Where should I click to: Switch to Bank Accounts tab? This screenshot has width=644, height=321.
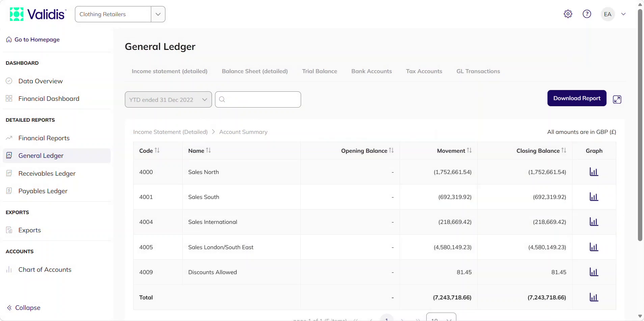click(x=372, y=71)
